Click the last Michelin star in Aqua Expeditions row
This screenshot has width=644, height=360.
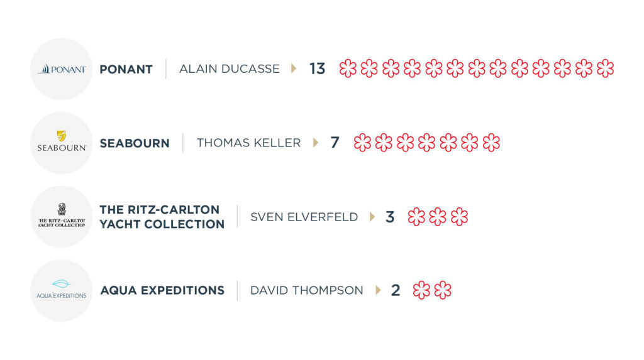[x=443, y=290]
